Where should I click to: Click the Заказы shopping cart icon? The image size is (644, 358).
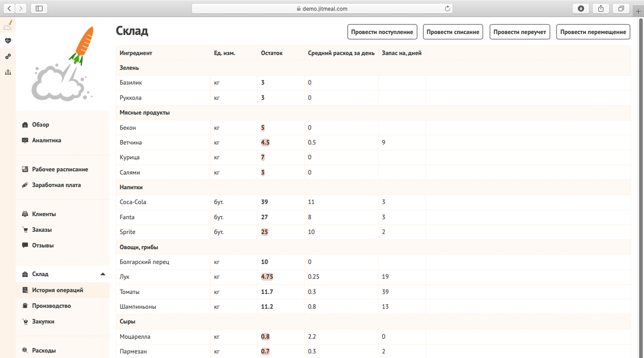[25, 230]
